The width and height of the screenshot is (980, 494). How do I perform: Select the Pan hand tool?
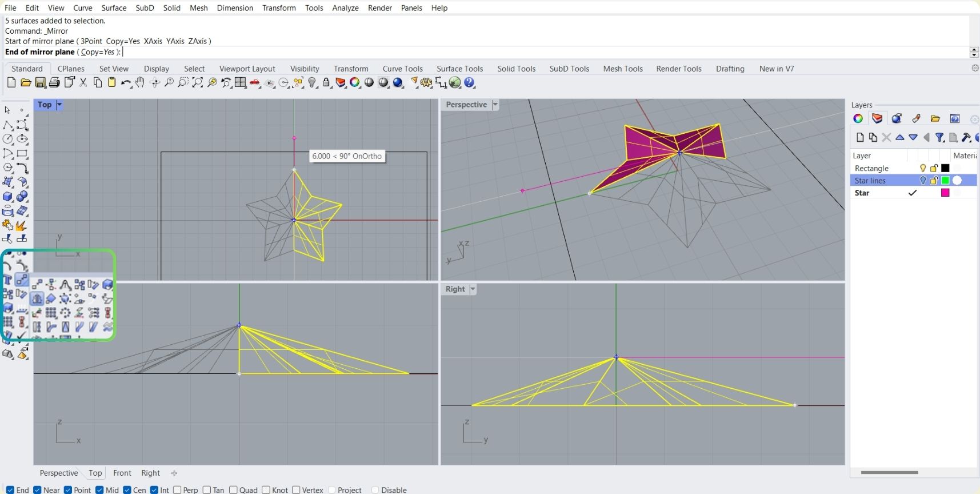point(140,83)
